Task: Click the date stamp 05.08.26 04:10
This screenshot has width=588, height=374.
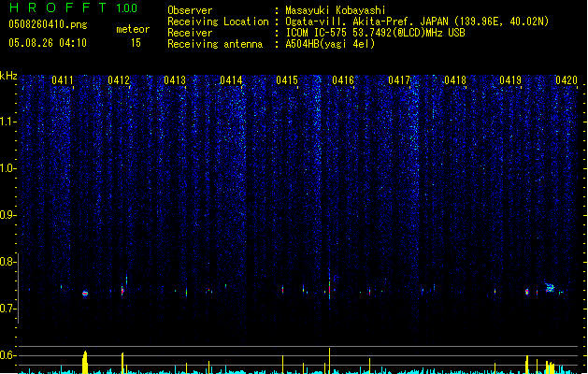Action: (48, 43)
